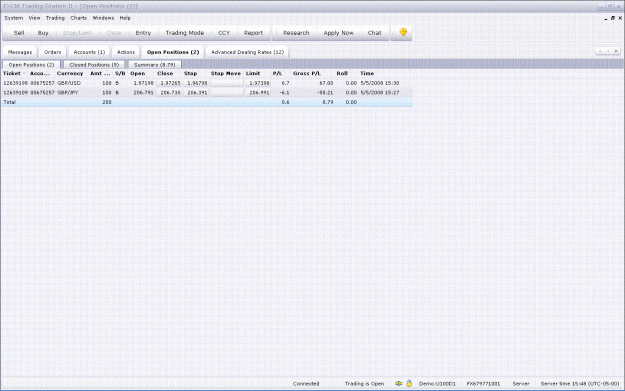625x391 pixels.
Task: Click the yellow smiley icon in toolbar
Action: point(403,32)
